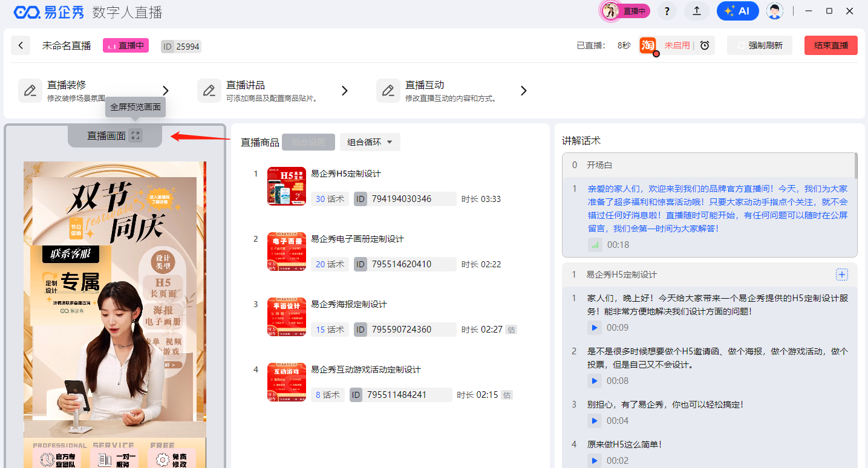868x468 pixels.
Task: Select the 易企秀电子画册定制设计 product thumbnail
Action: point(287,252)
